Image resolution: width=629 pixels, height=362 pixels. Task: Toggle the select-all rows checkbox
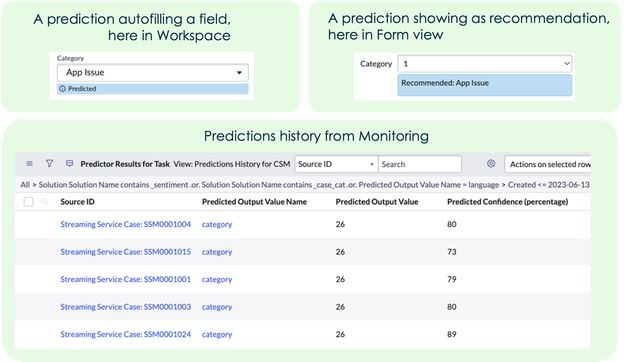point(28,202)
